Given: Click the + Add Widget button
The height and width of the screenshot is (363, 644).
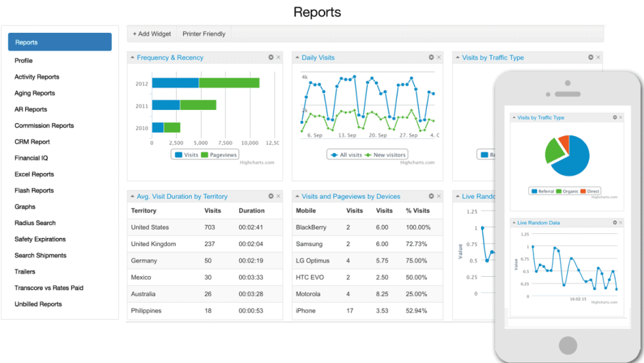Looking at the screenshot, I should point(152,34).
